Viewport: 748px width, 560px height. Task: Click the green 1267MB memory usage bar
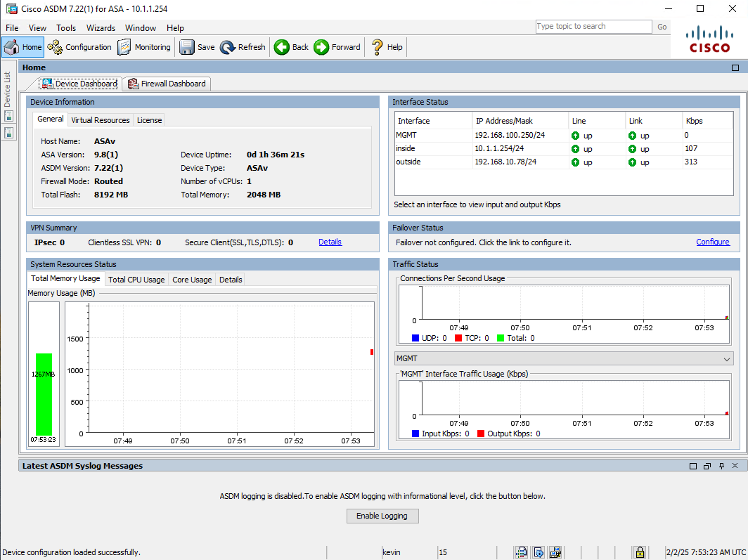(44, 394)
